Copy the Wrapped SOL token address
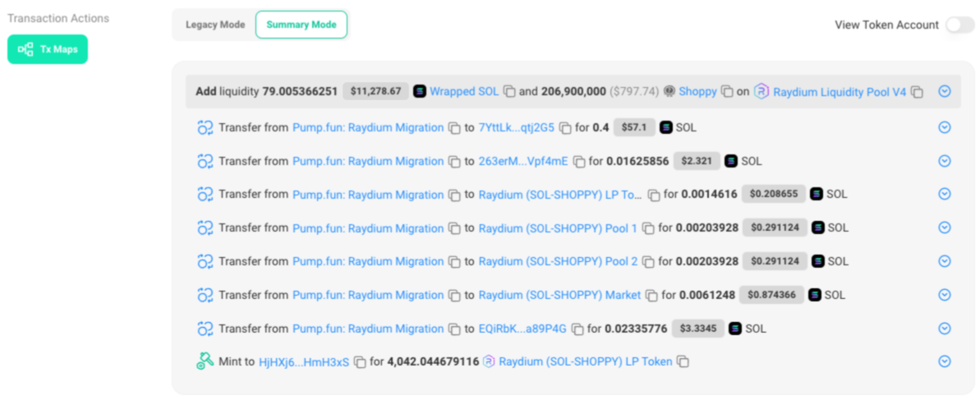 pos(509,92)
